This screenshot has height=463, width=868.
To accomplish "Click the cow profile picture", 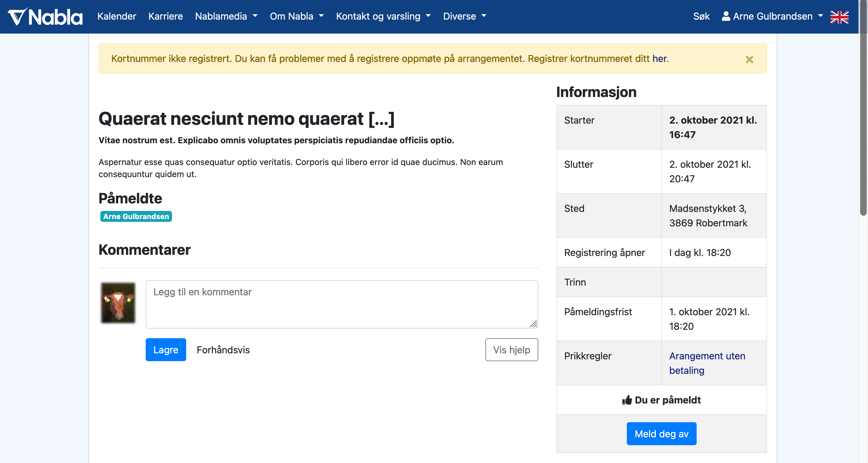I will [118, 303].
